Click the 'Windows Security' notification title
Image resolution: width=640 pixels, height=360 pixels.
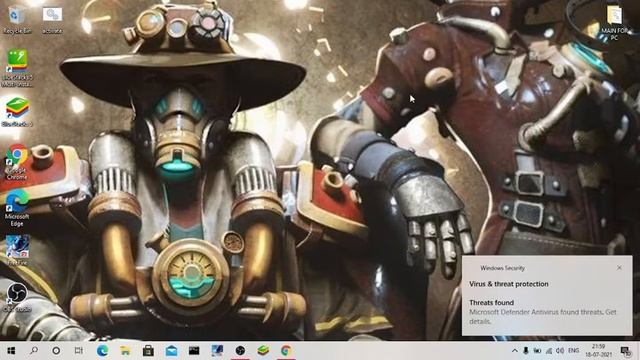pyautogui.click(x=502, y=268)
